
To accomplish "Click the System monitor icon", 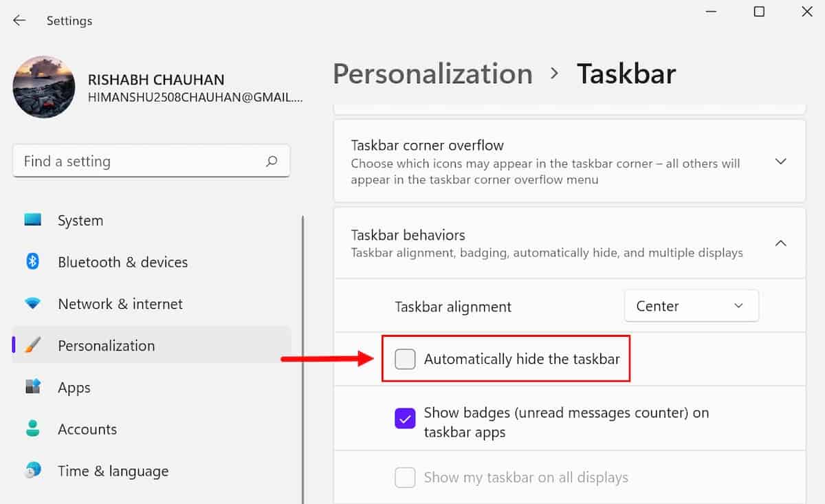I will pyautogui.click(x=32, y=220).
